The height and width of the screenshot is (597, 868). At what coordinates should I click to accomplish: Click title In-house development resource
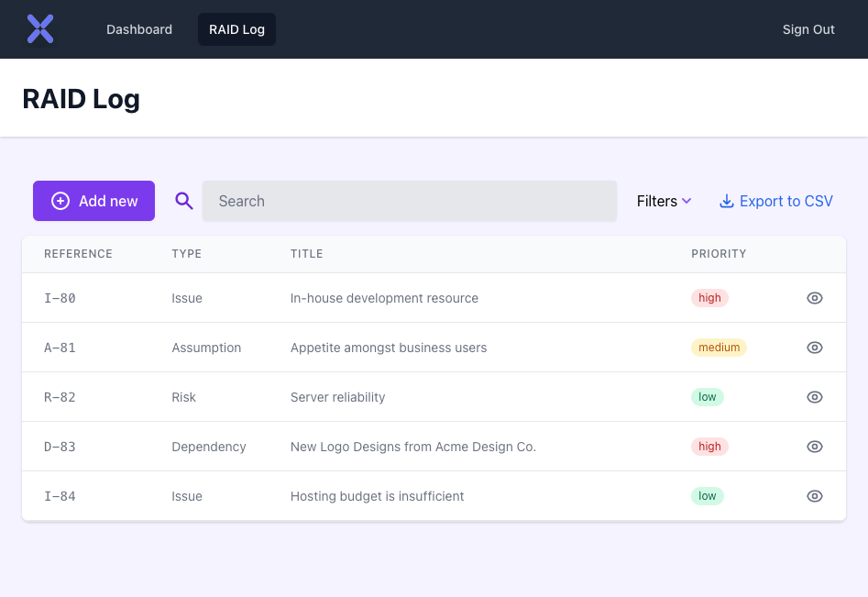384,298
